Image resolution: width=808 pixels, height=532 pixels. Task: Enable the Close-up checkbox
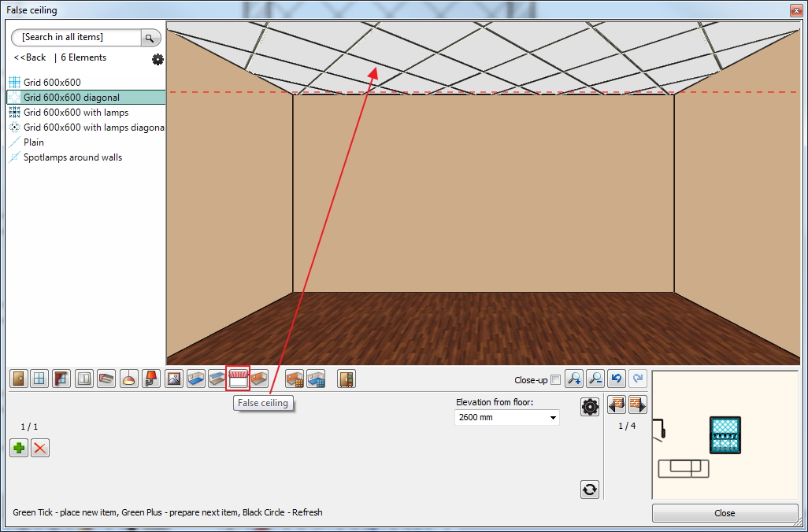pyautogui.click(x=555, y=380)
